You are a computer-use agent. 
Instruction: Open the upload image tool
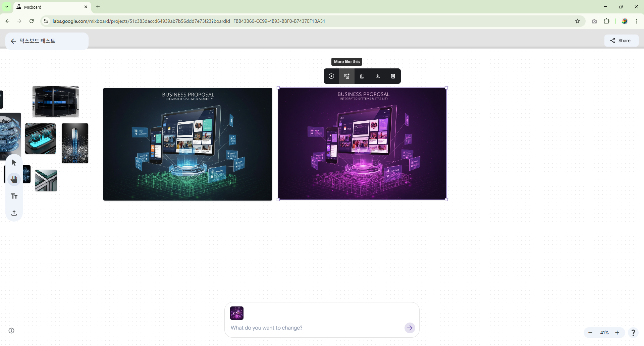[x=14, y=213]
